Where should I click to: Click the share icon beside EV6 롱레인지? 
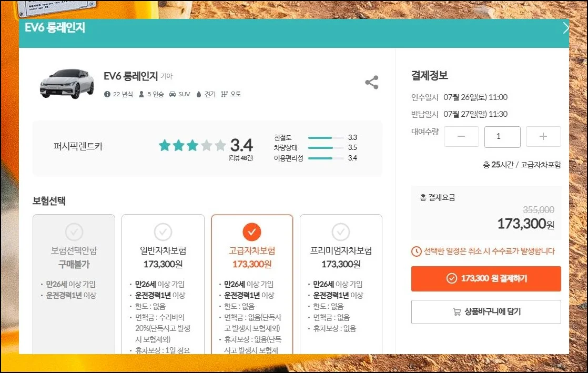(x=371, y=83)
